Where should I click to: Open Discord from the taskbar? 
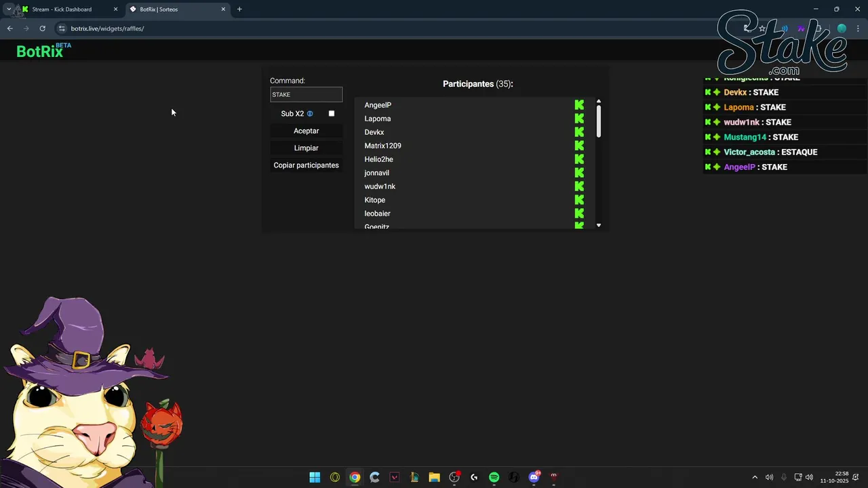point(534,477)
